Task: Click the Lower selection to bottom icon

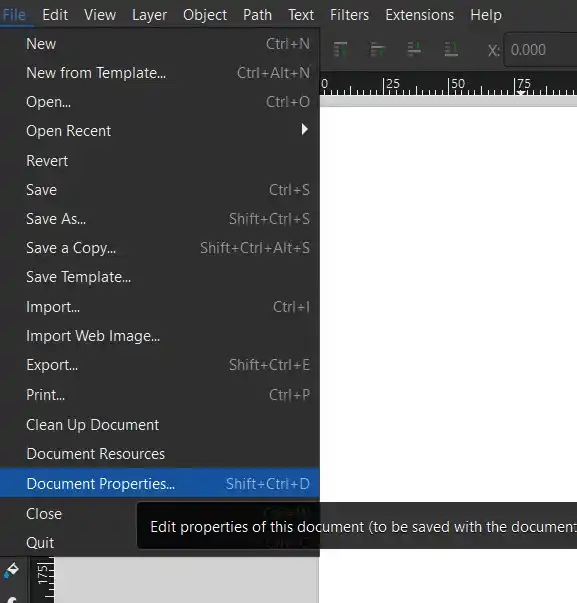Action: pyautogui.click(x=451, y=50)
